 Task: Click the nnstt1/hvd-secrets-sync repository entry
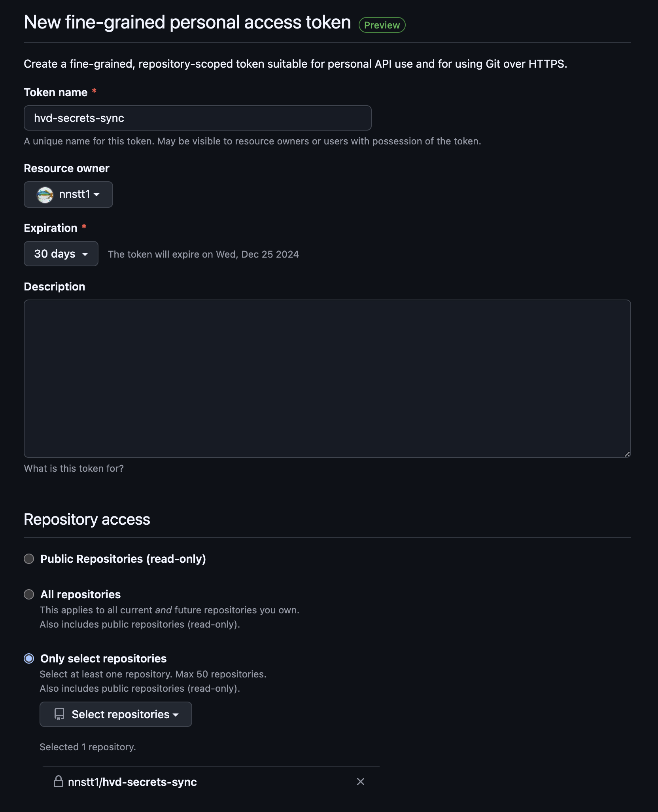[132, 782]
